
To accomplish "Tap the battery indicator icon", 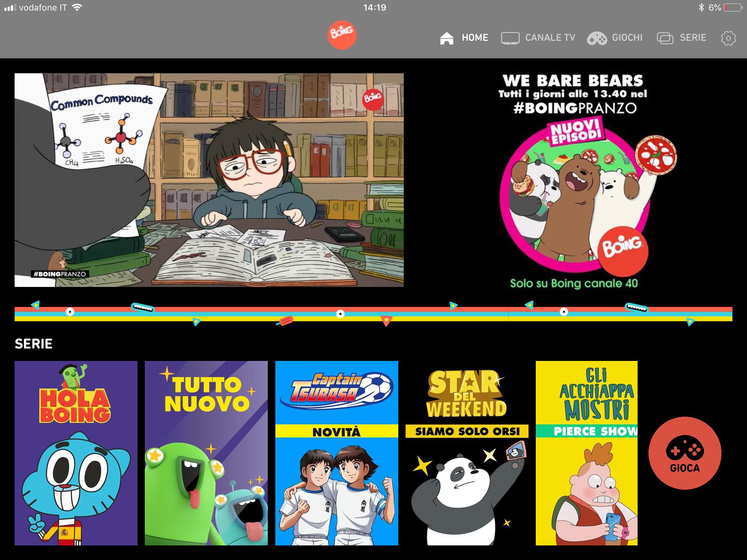I will 733,8.
